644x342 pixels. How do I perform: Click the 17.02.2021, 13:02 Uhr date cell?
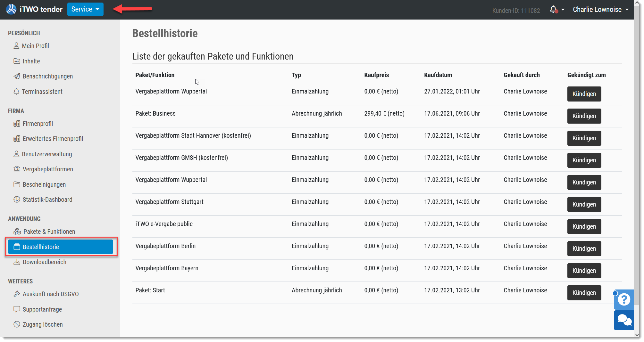[x=452, y=290]
